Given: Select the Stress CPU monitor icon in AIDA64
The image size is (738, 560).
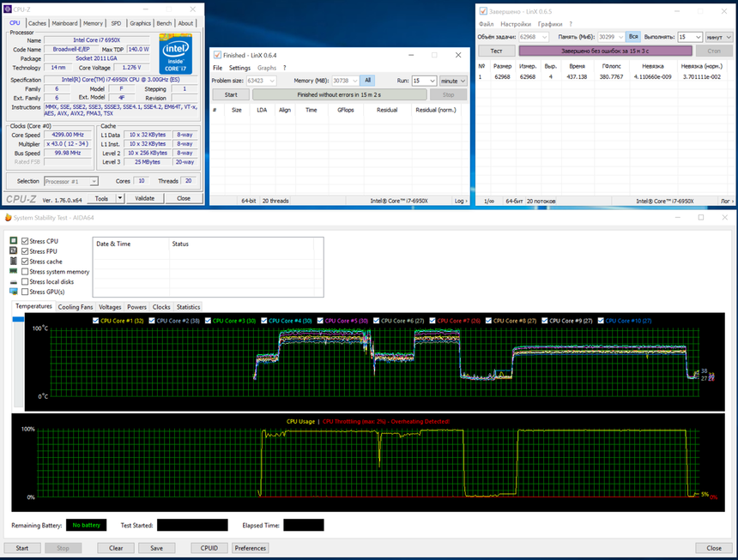Looking at the screenshot, I should tap(13, 241).
